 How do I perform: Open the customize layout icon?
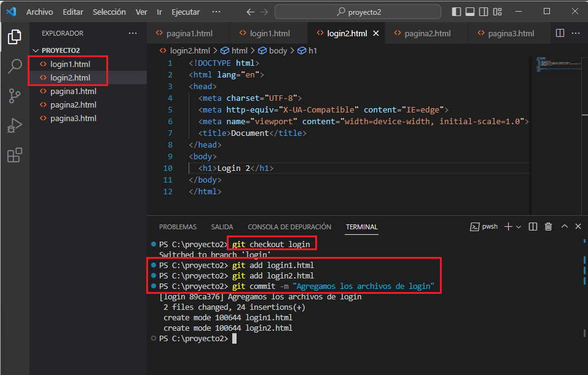coord(497,12)
